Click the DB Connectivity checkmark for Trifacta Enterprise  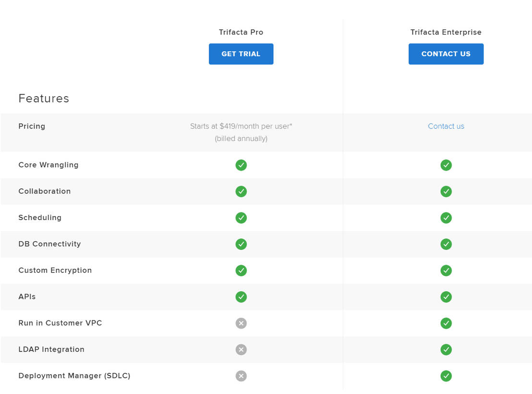[446, 244]
